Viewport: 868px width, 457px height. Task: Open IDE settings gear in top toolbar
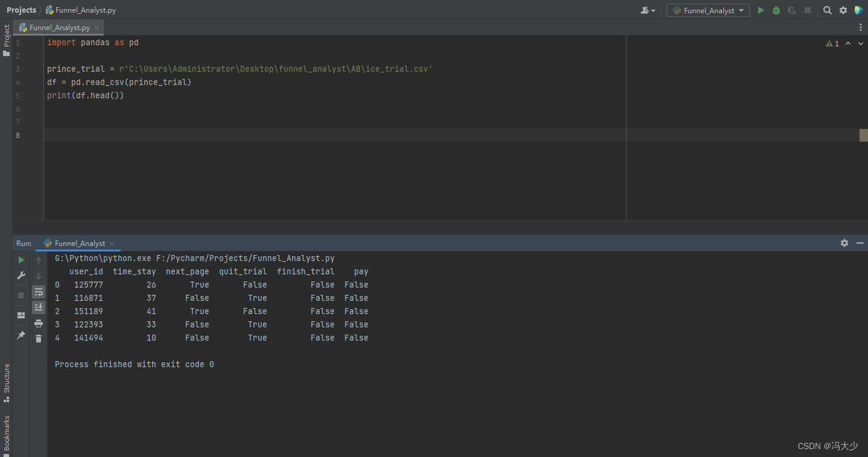(843, 10)
